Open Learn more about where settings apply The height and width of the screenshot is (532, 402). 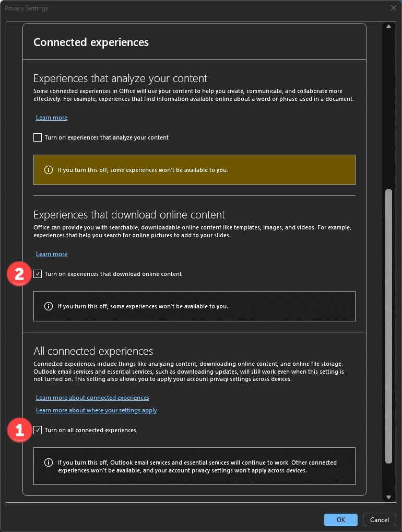click(x=97, y=410)
